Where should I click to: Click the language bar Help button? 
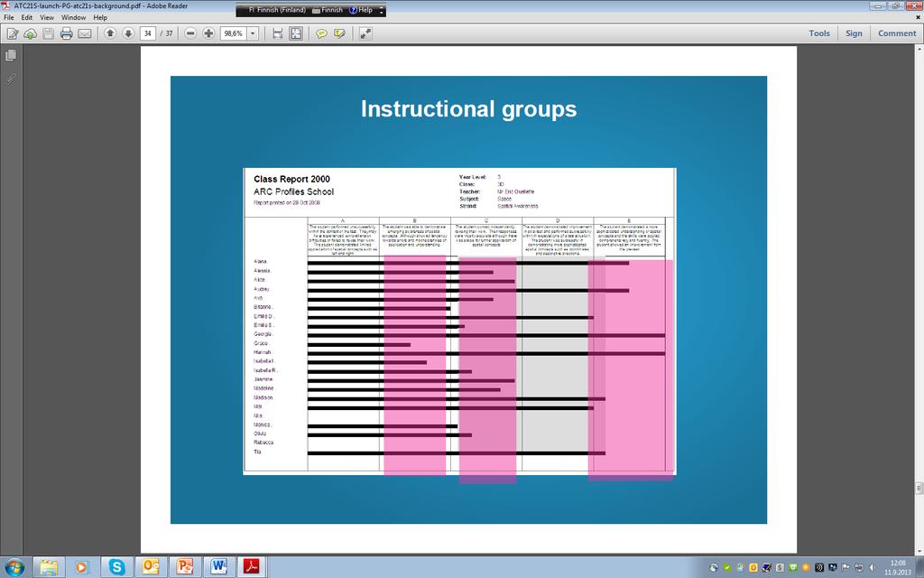(361, 10)
